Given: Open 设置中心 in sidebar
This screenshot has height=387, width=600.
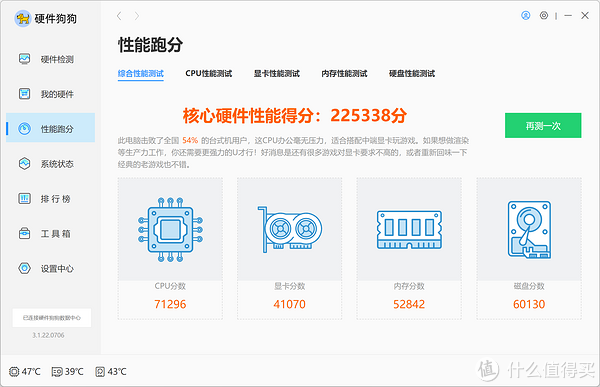Looking at the screenshot, I should 51,268.
